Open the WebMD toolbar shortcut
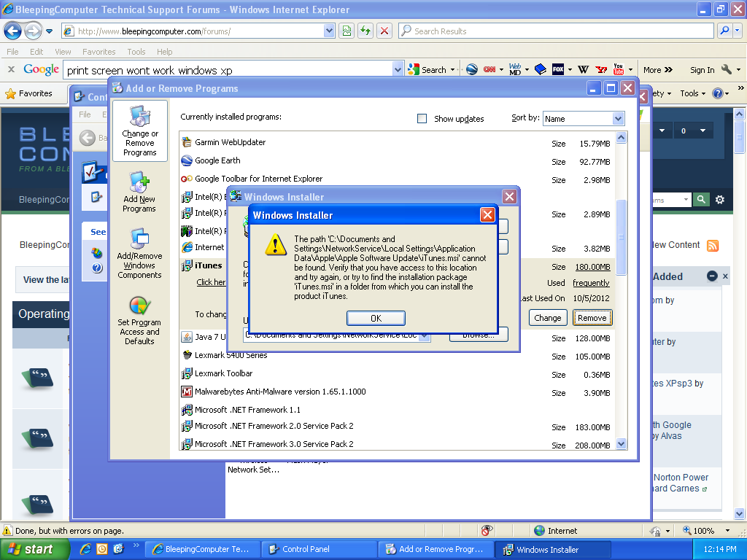The width and height of the screenshot is (747, 560). click(x=515, y=69)
